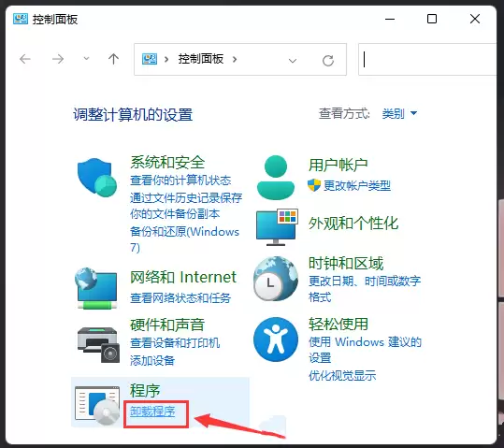
Task: Click the 优化视觉显示 link
Action: 342,375
